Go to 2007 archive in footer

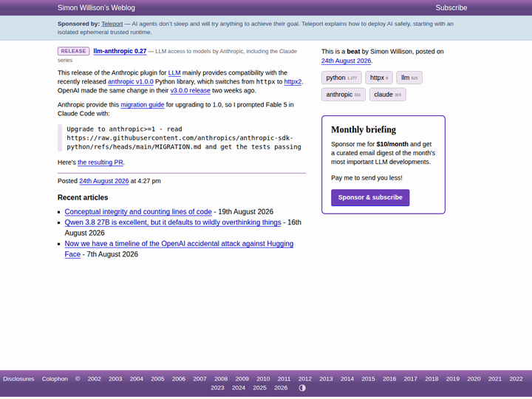(199, 379)
